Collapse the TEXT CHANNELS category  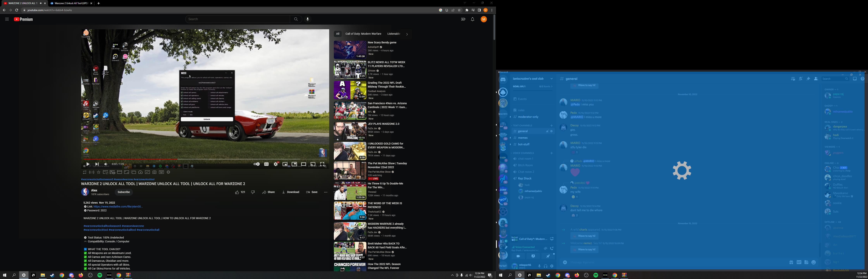pyautogui.click(x=522, y=125)
